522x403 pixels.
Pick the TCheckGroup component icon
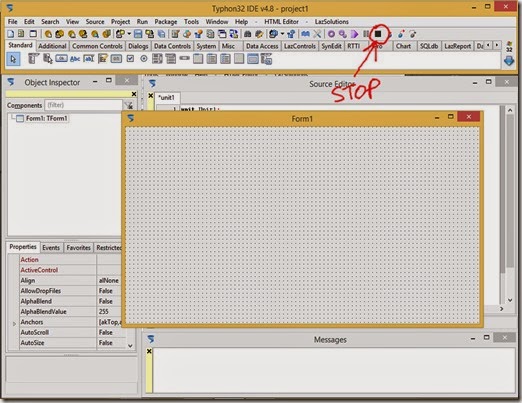click(225, 59)
